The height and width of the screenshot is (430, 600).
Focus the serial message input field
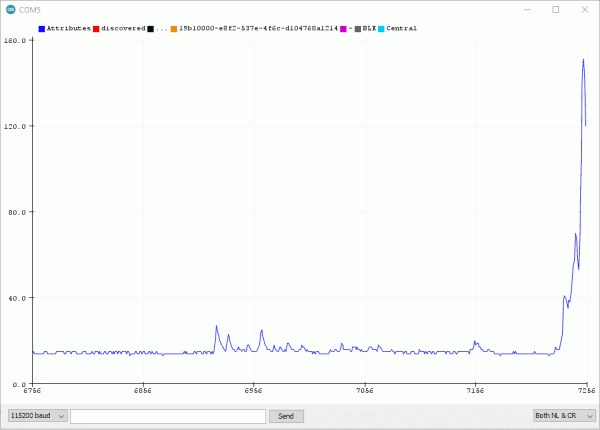(x=168, y=416)
